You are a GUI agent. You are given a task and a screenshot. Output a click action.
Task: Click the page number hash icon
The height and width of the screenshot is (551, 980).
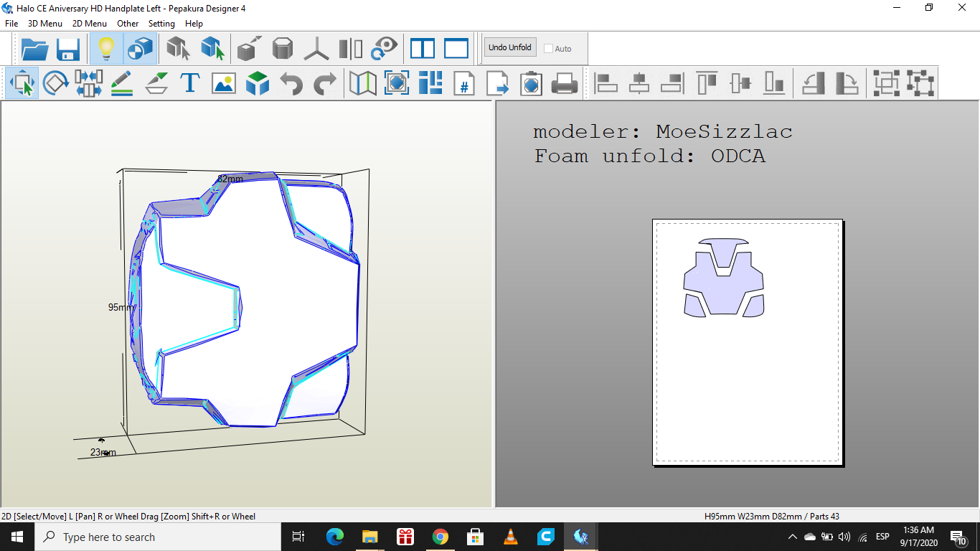(x=464, y=83)
